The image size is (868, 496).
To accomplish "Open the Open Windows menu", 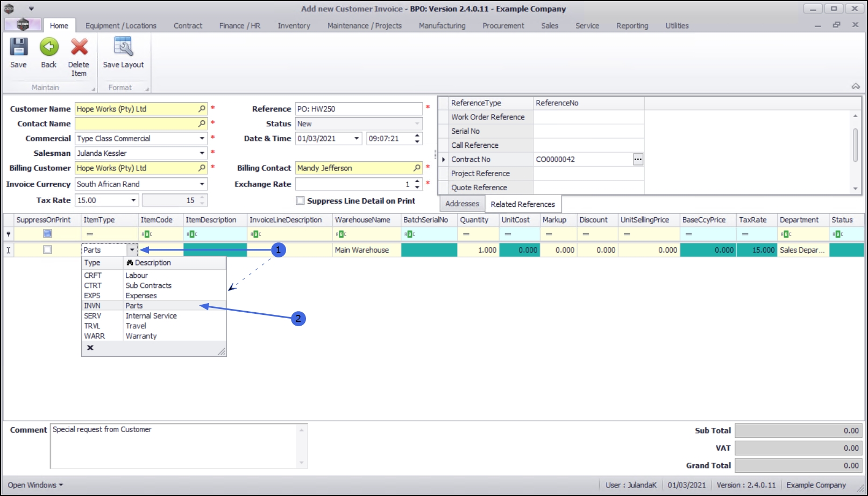I will [35, 485].
